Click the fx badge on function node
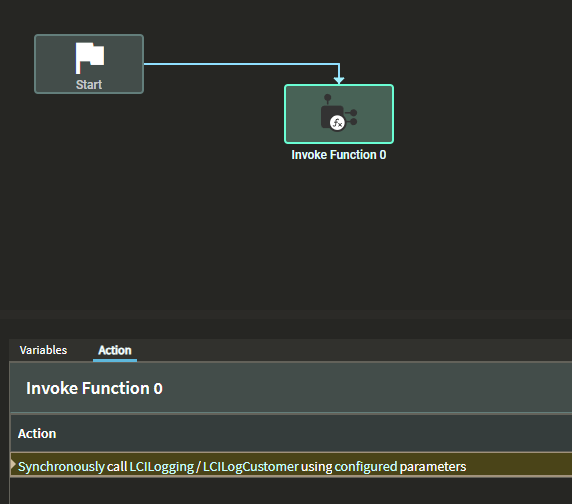Screen dimensions: 572x504 pyautogui.click(x=337, y=123)
